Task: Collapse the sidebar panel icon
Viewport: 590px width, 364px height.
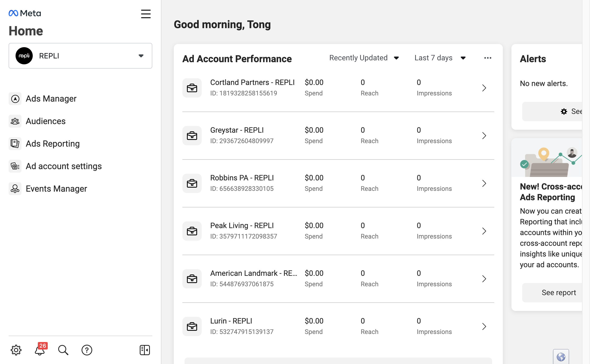Action: (145, 350)
